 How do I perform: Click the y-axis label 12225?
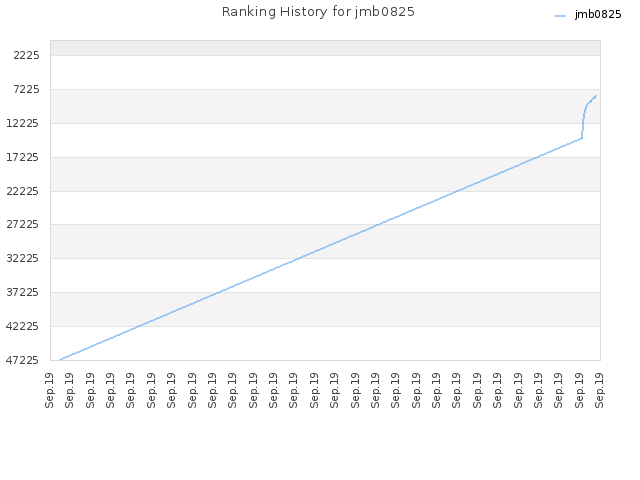tap(23, 123)
